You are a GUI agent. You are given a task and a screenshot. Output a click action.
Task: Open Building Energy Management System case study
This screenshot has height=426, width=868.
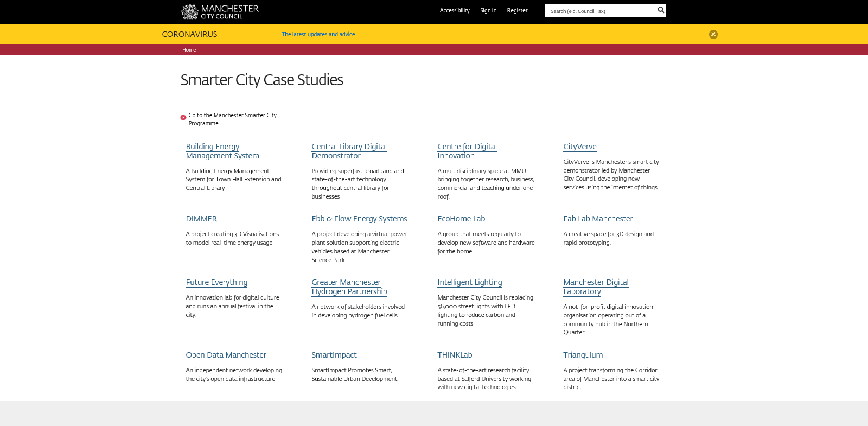click(222, 151)
